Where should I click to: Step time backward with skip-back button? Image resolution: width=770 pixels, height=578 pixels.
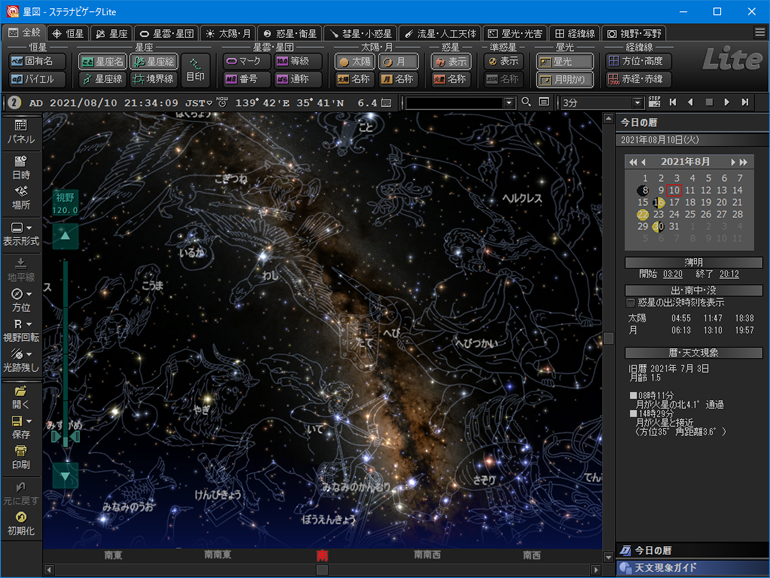673,102
